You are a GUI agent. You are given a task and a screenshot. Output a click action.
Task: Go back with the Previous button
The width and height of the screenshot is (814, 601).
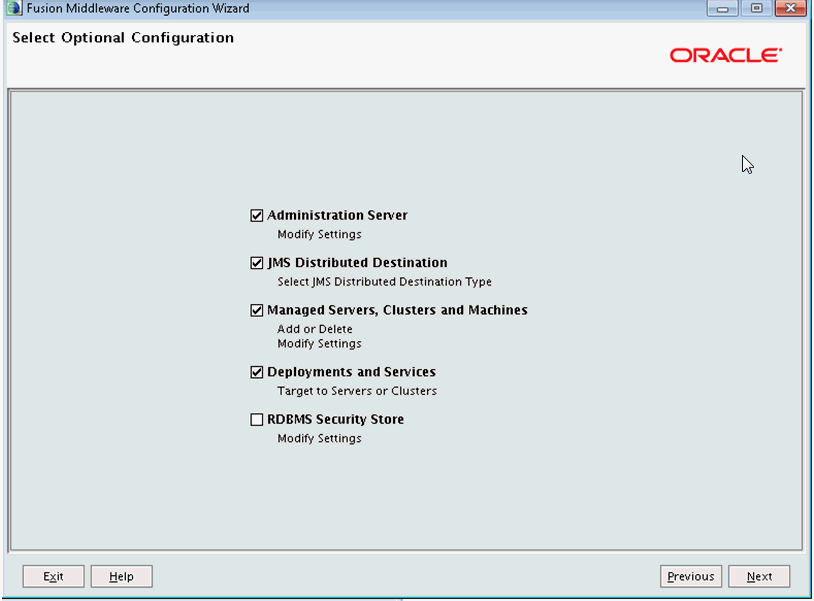tap(690, 577)
